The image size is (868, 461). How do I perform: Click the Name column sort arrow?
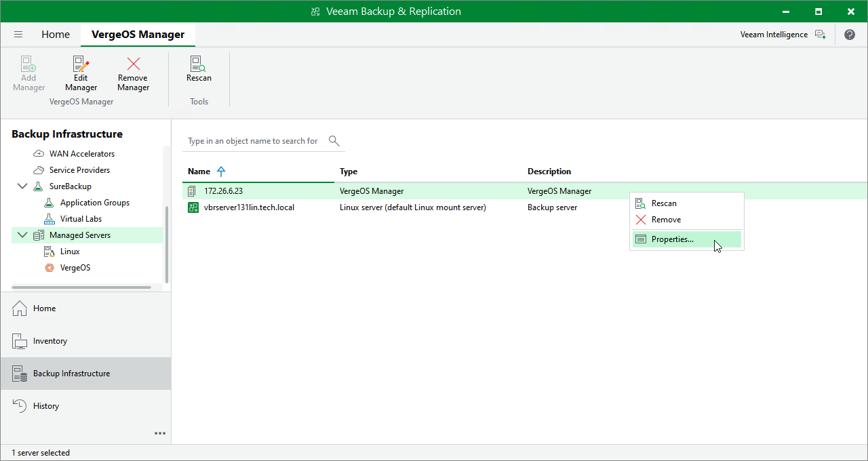pyautogui.click(x=220, y=172)
